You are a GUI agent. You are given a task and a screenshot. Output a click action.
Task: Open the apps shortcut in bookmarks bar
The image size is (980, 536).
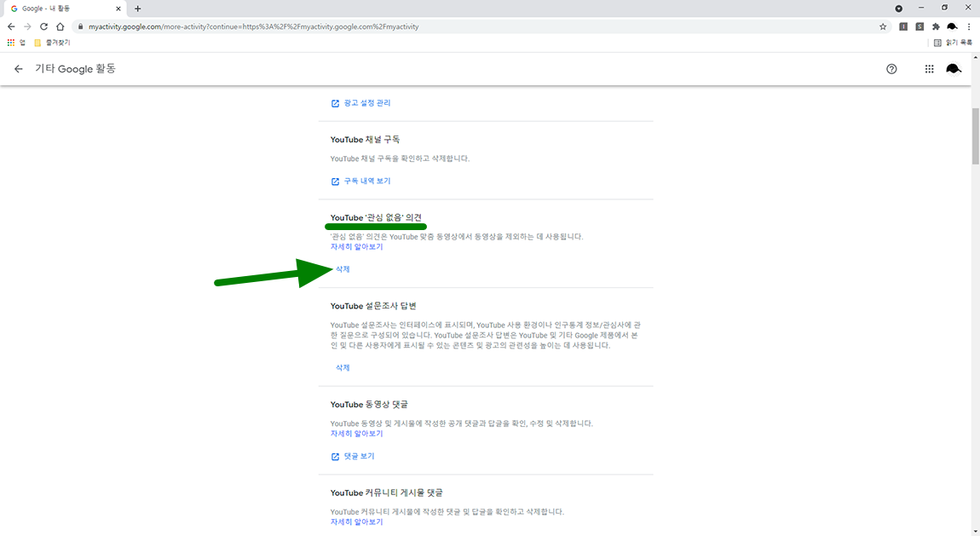[16, 43]
